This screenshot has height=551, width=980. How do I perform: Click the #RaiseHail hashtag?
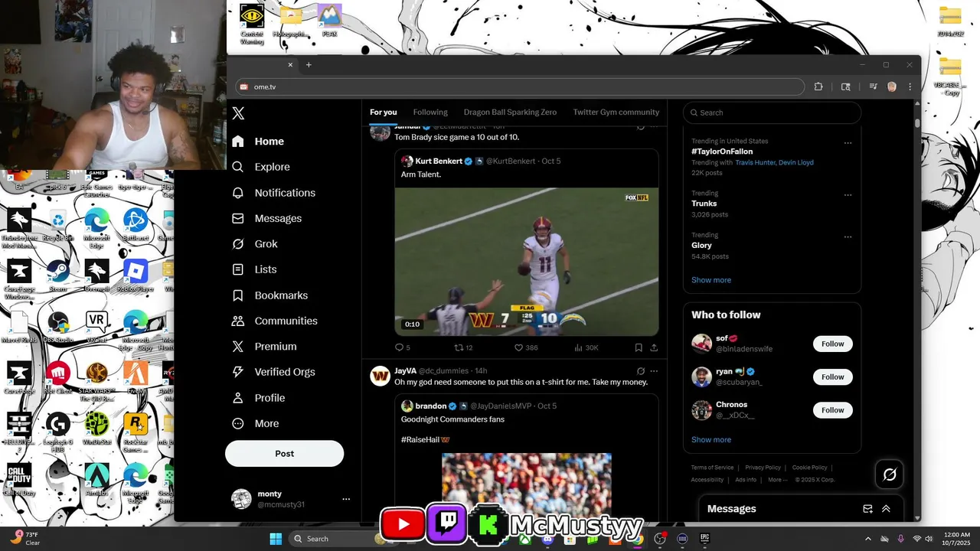pyautogui.click(x=421, y=440)
